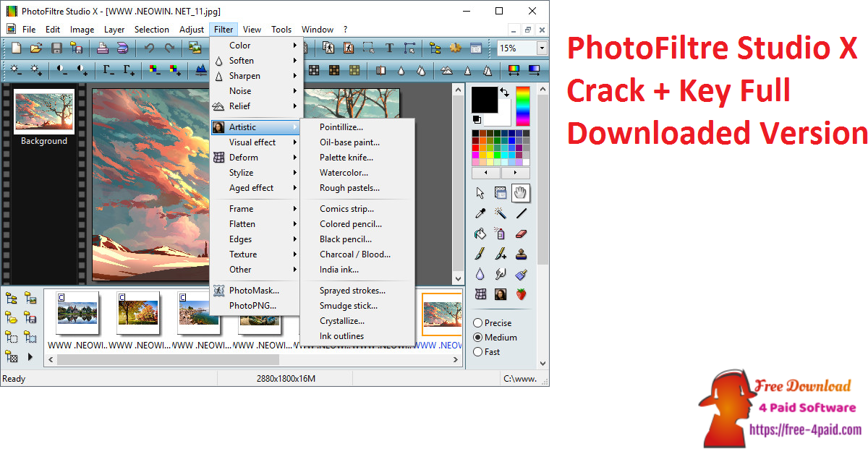Pick the Clone stamp tool
868x454 pixels.
pos(520,254)
